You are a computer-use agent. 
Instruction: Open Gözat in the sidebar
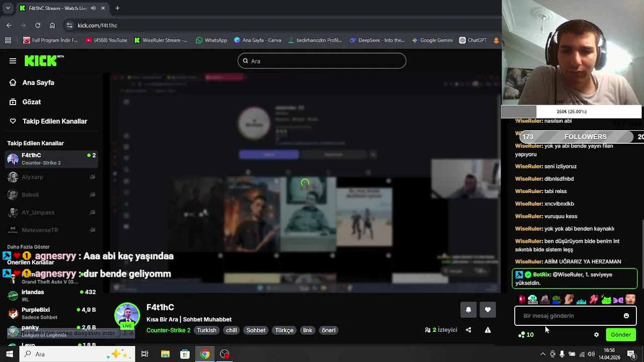(x=25, y=102)
